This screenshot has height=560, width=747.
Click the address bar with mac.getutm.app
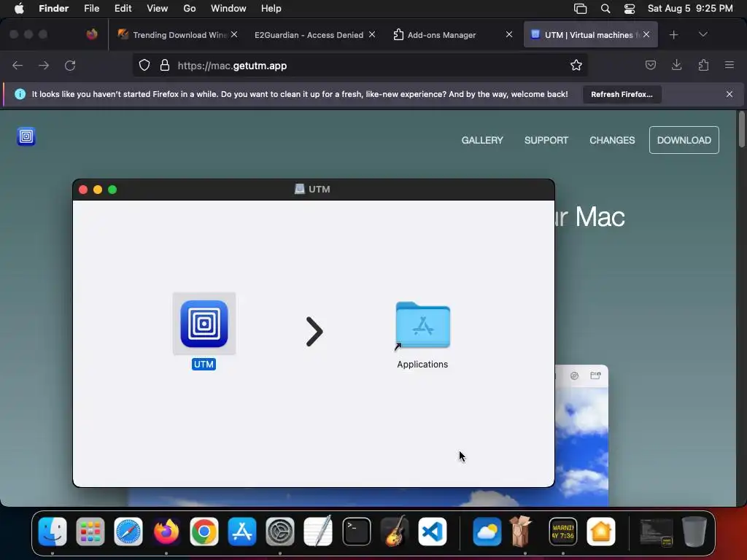[360, 66]
